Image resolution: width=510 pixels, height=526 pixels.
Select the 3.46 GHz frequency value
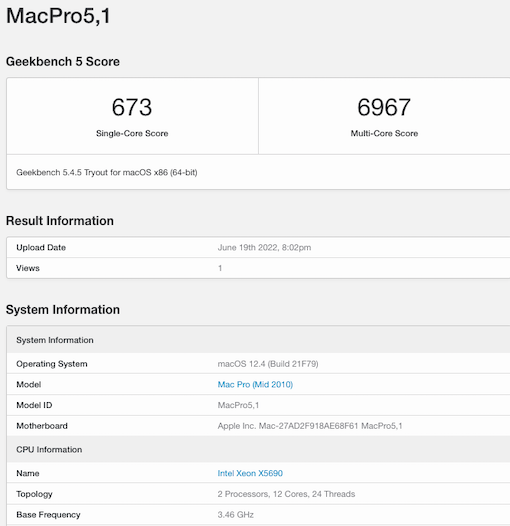pyautogui.click(x=236, y=515)
